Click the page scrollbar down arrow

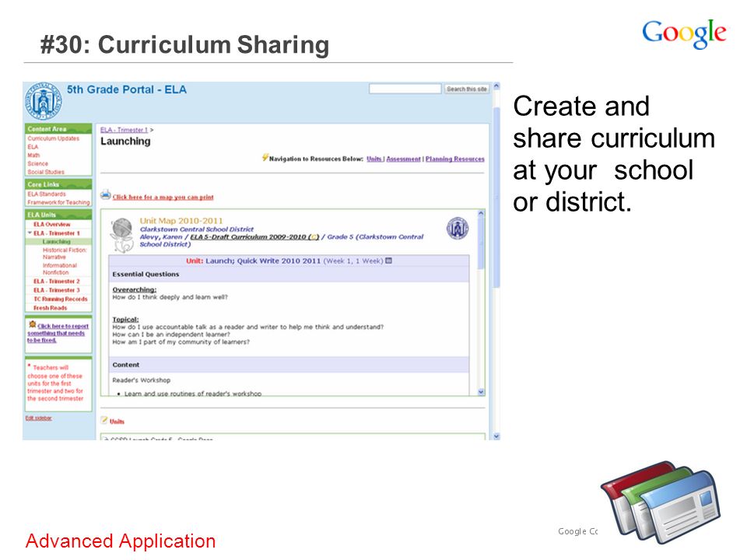(x=496, y=436)
